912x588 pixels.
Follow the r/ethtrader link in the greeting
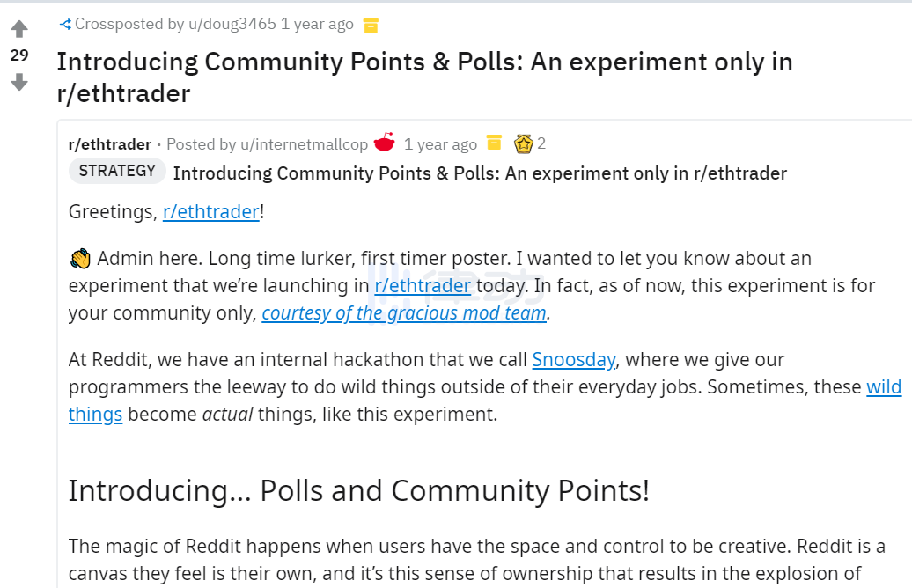[211, 212]
